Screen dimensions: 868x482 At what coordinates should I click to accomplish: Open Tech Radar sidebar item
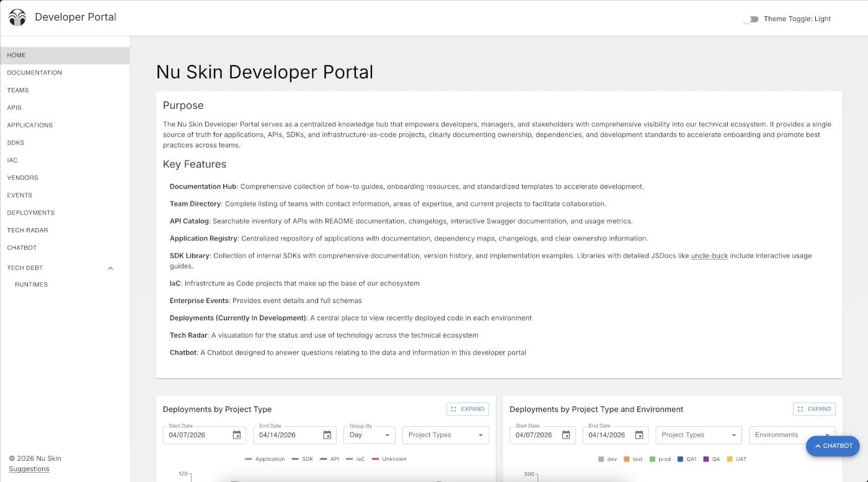64,230
